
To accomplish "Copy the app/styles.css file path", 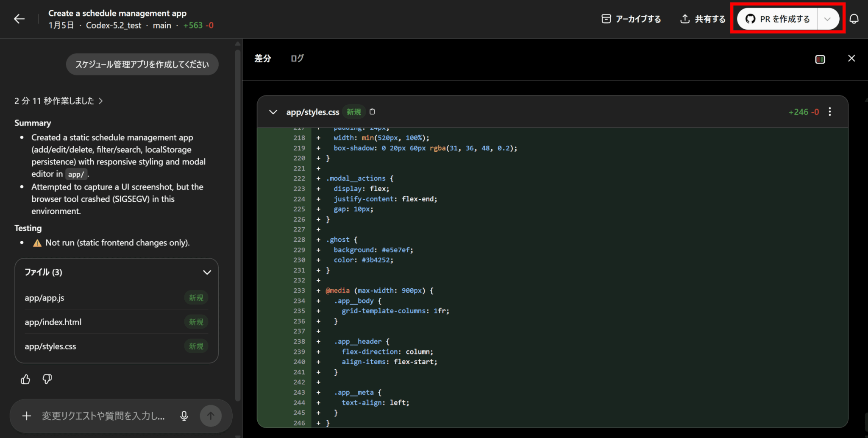I will point(372,112).
